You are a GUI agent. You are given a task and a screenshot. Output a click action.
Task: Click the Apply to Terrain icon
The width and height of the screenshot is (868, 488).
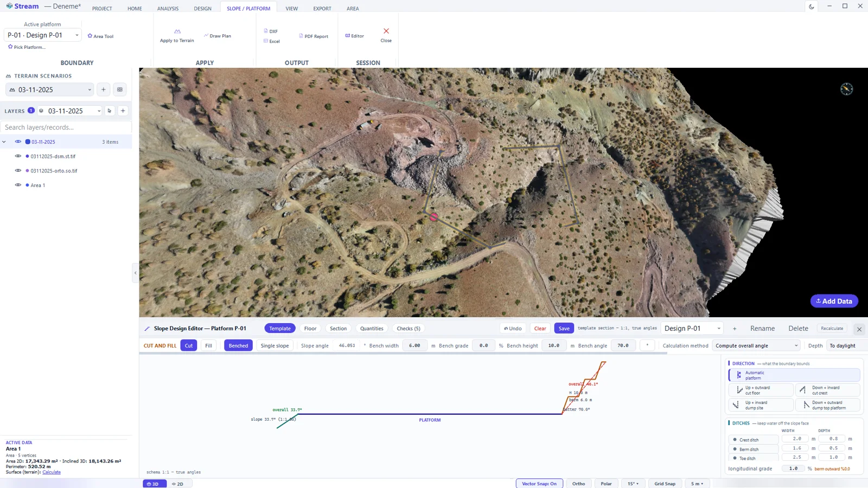coord(177,31)
